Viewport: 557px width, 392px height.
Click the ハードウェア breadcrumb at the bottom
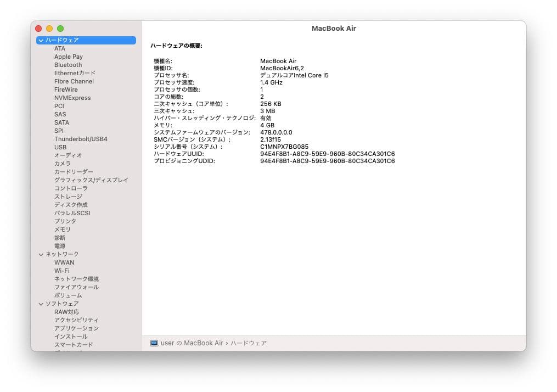pyautogui.click(x=250, y=343)
